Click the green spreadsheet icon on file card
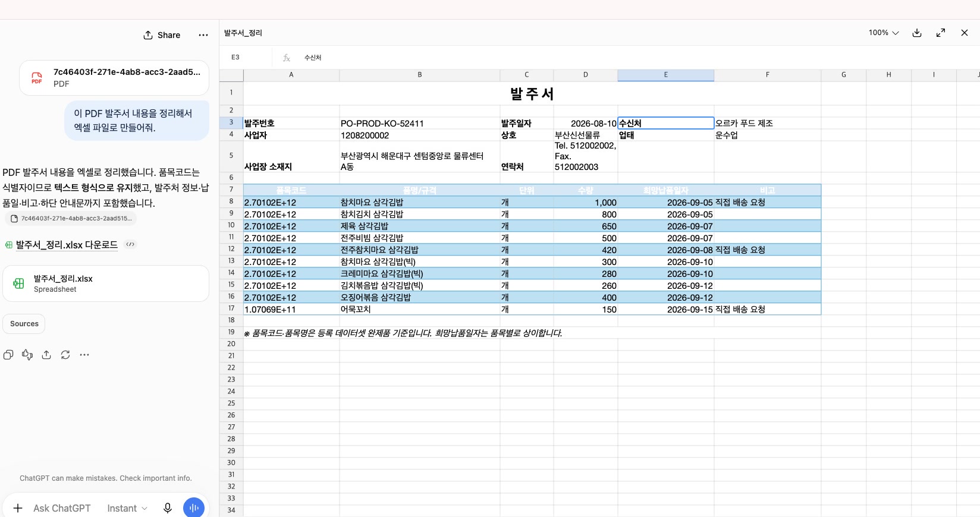This screenshot has height=517, width=980. (x=19, y=283)
